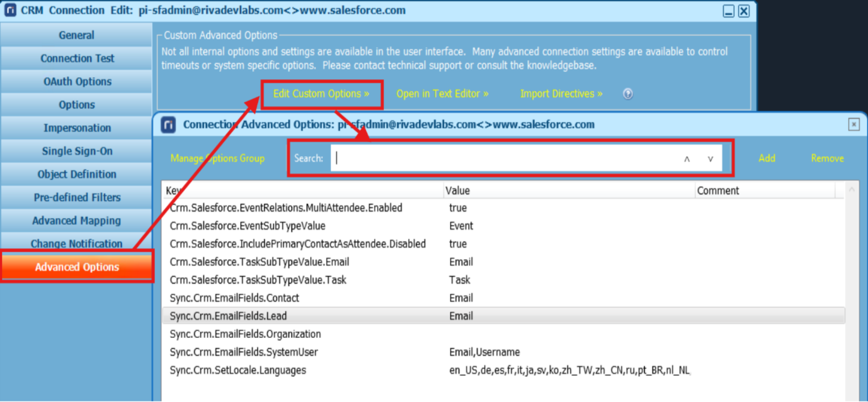Switch to the Object Definition tab

(x=77, y=175)
